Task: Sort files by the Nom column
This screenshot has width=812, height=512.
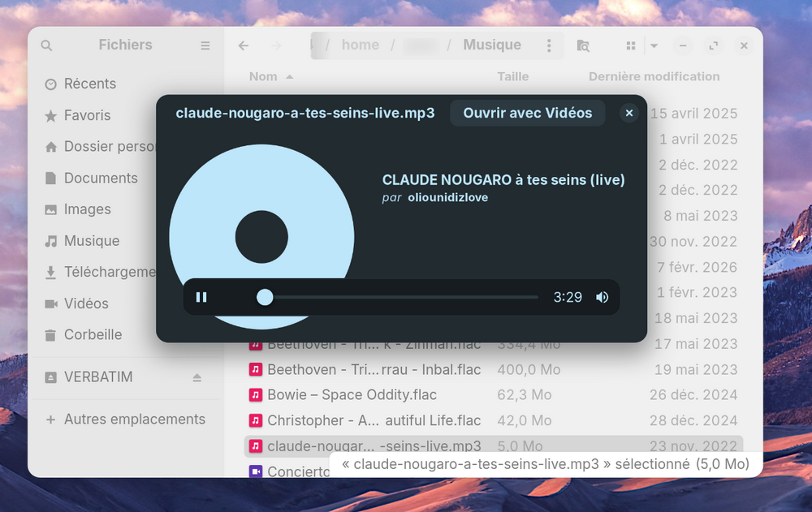Action: (271, 76)
